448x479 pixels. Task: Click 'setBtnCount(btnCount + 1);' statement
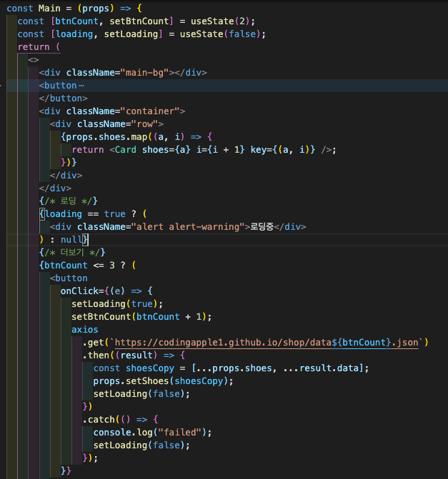[141, 317]
